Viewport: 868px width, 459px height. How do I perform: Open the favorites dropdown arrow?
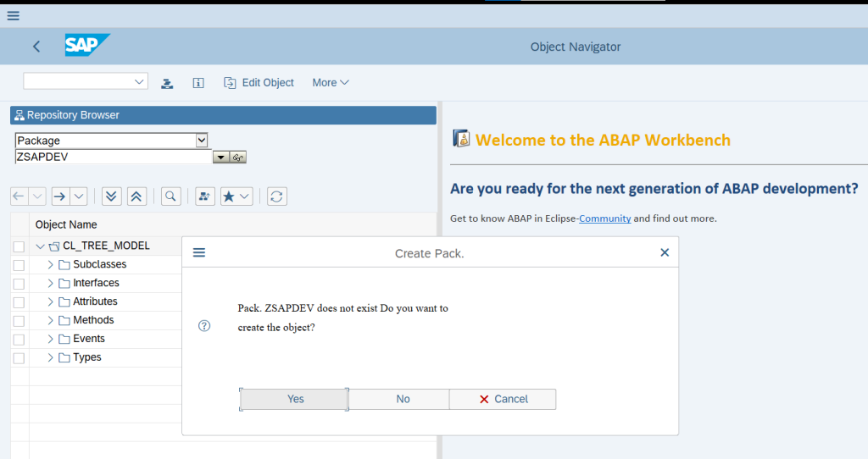245,196
